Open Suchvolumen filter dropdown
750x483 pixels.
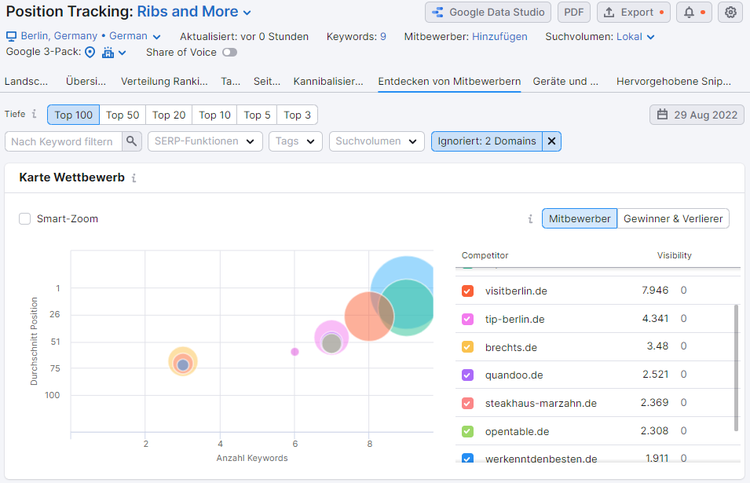pos(376,141)
